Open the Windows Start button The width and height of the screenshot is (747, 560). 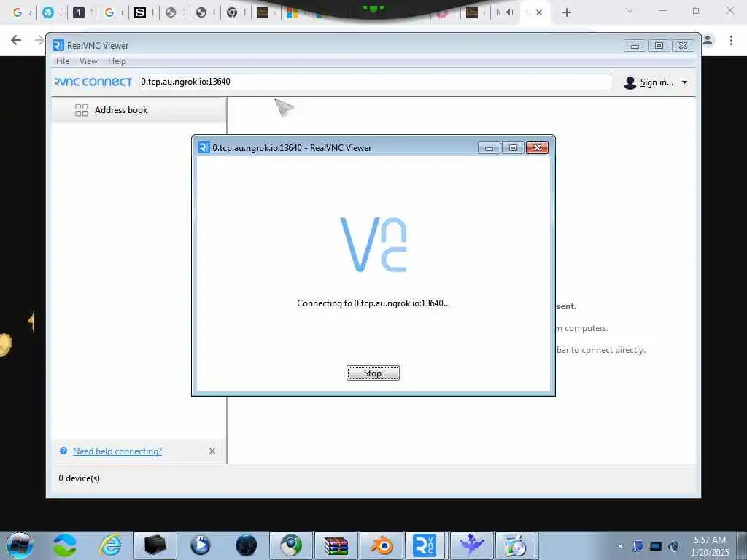pyautogui.click(x=19, y=545)
